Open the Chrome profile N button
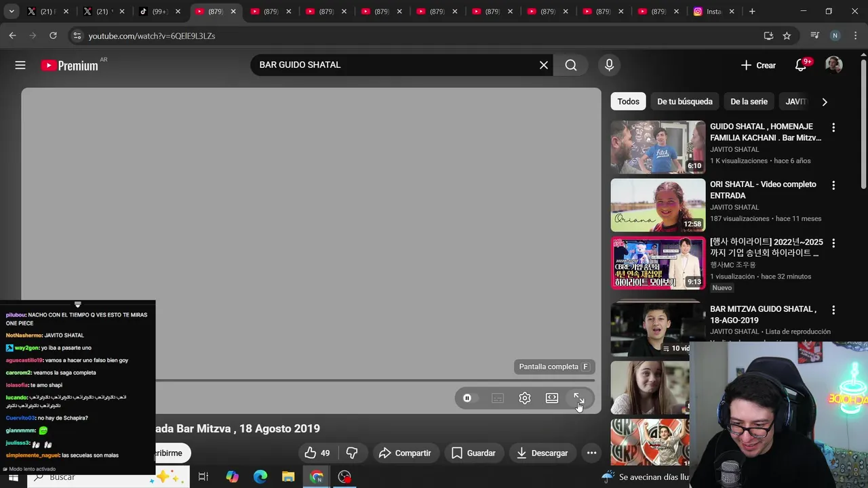 pyautogui.click(x=835, y=36)
